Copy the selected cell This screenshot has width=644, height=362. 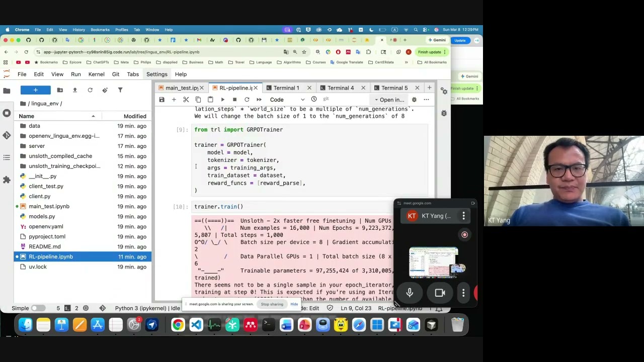point(198,100)
